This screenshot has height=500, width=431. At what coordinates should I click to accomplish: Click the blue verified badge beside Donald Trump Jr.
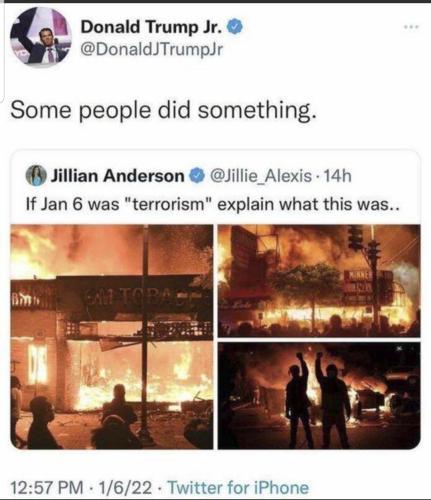point(235,26)
